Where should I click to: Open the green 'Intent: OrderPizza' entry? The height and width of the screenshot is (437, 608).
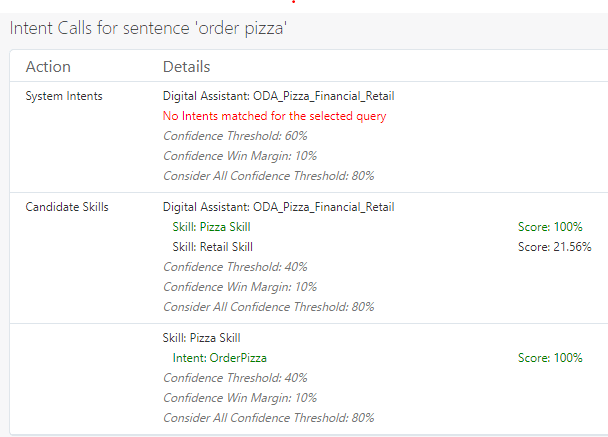pyautogui.click(x=219, y=358)
